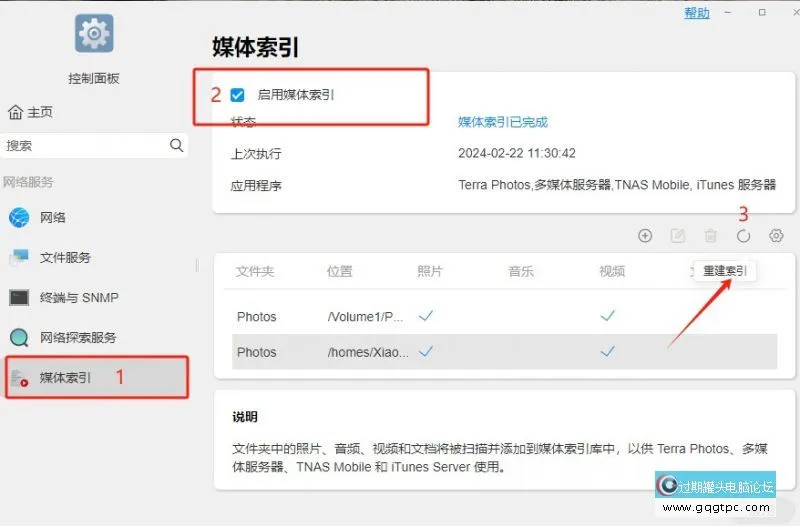Click inside the 搜索 search field
The height and width of the screenshot is (526, 800).
pyautogui.click(x=85, y=145)
